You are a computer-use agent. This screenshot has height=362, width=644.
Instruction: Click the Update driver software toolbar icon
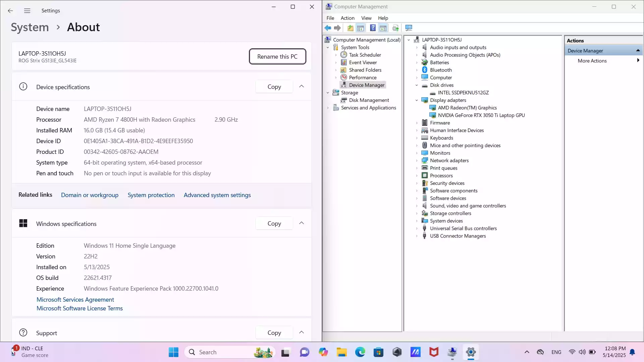pos(396,28)
